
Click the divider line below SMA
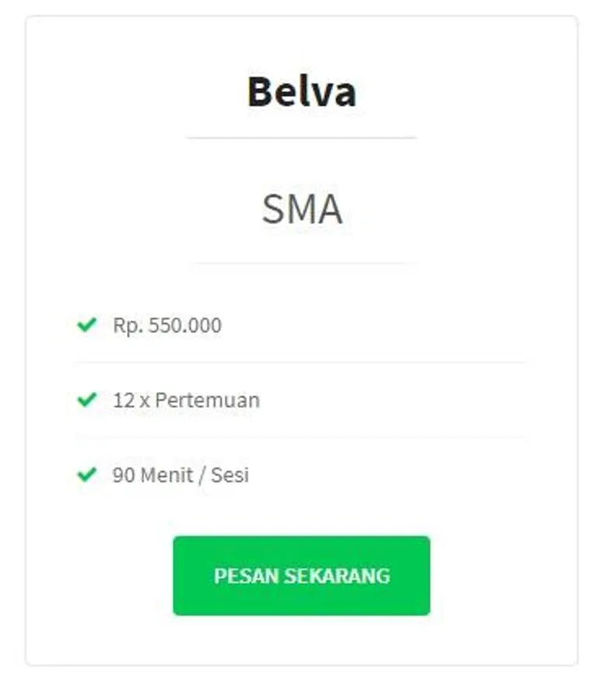click(301, 263)
